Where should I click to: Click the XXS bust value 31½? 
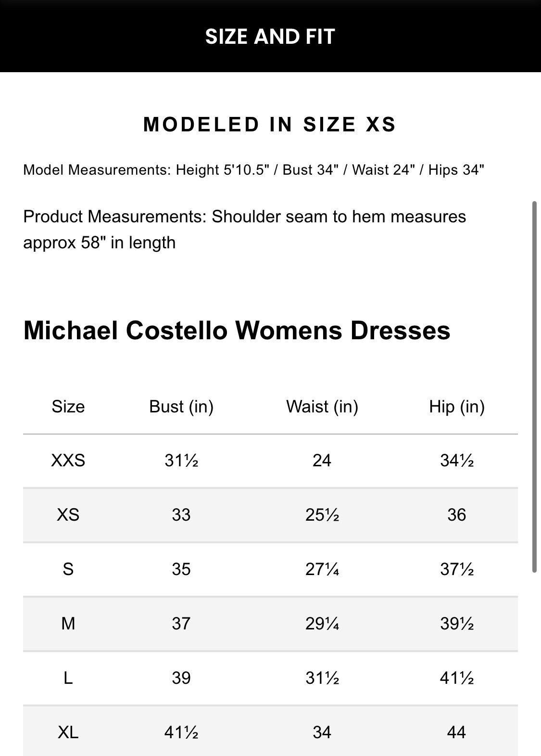pyautogui.click(x=181, y=461)
